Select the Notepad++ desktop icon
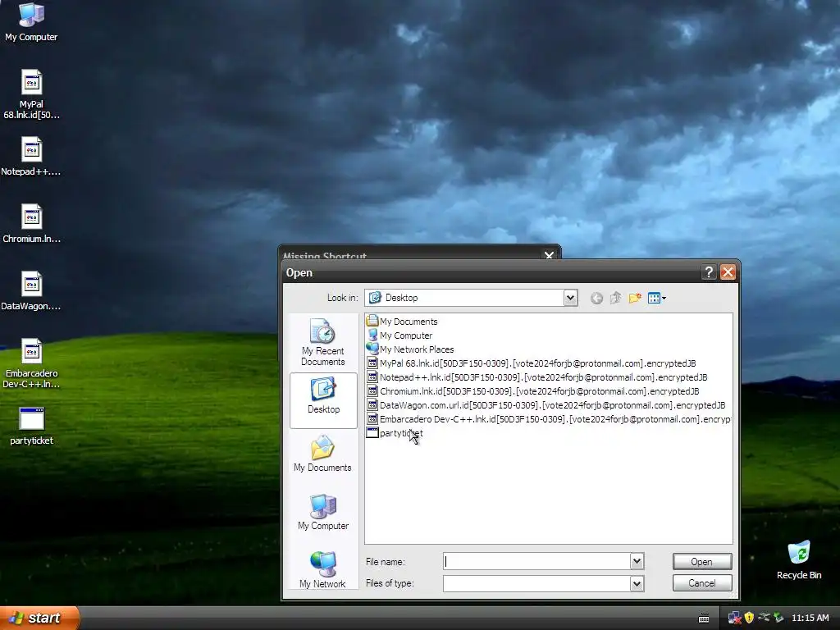This screenshot has width=840, height=630. click(31, 157)
